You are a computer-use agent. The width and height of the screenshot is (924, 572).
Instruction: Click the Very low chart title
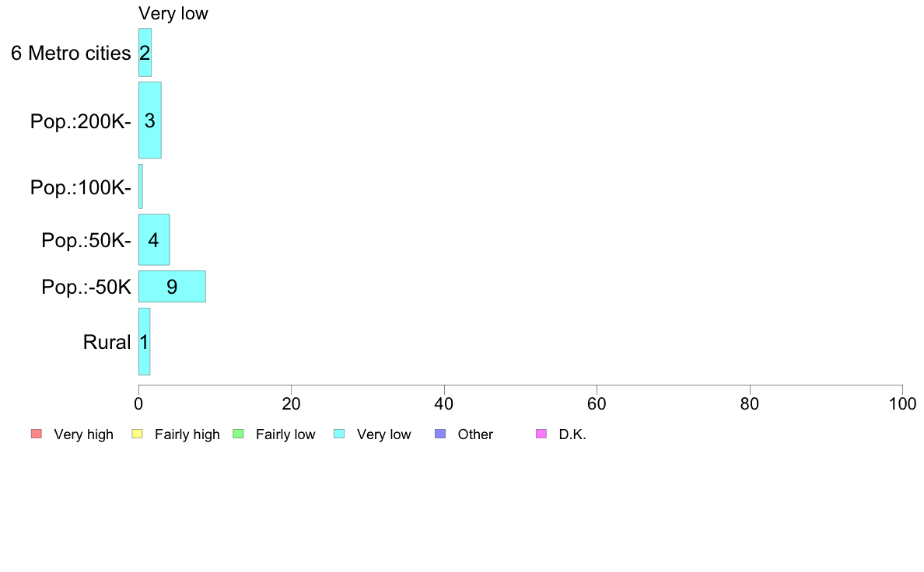173,13
